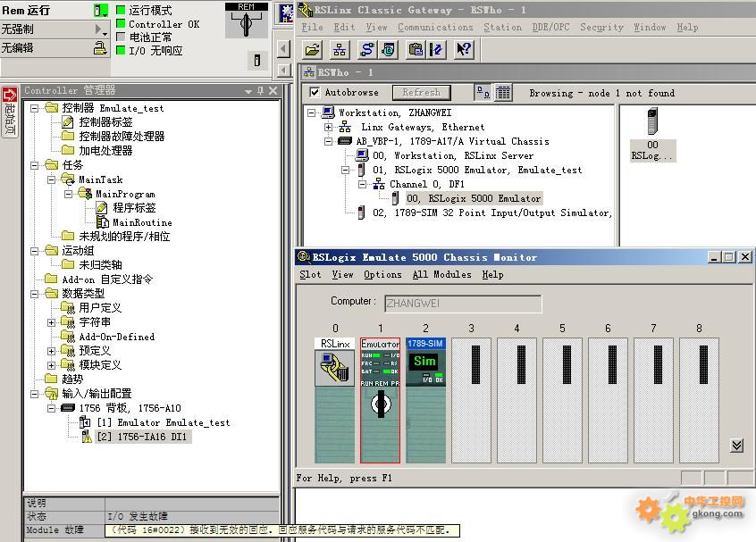Click the pin icon on Controller 管理器 panel
Screen dimensions: 756x542
260,90
